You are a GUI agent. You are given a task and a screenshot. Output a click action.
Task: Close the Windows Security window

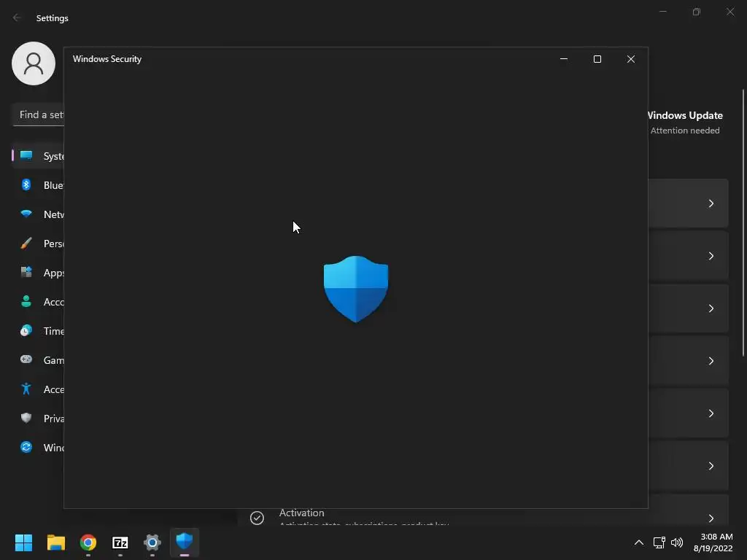[631, 59]
